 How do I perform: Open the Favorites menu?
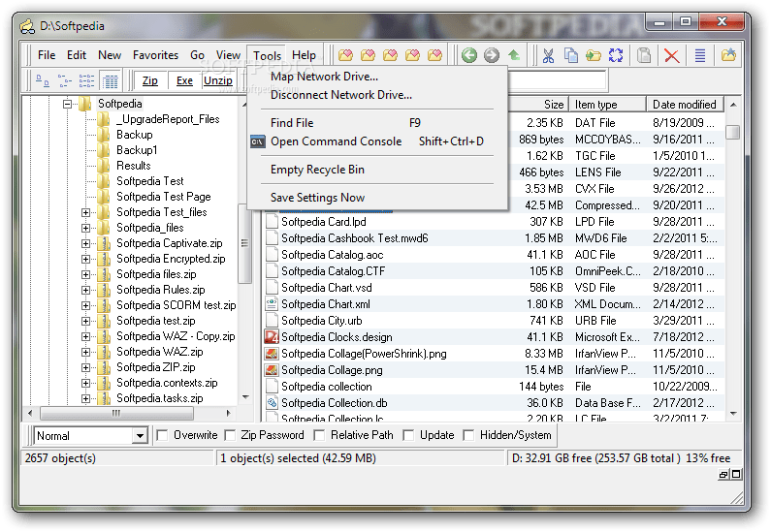[155, 55]
